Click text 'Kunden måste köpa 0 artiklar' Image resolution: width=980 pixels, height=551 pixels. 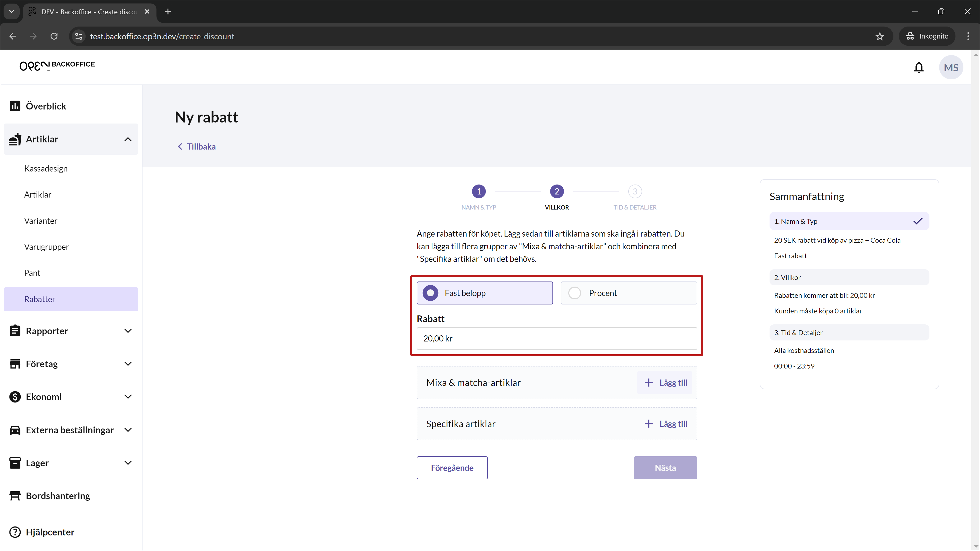tap(818, 311)
